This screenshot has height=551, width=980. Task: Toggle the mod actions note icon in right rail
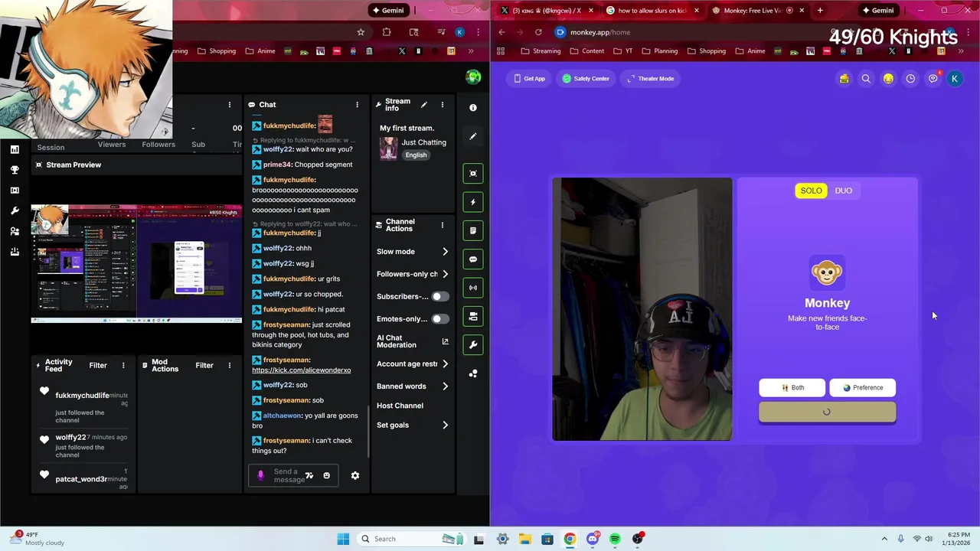(473, 230)
